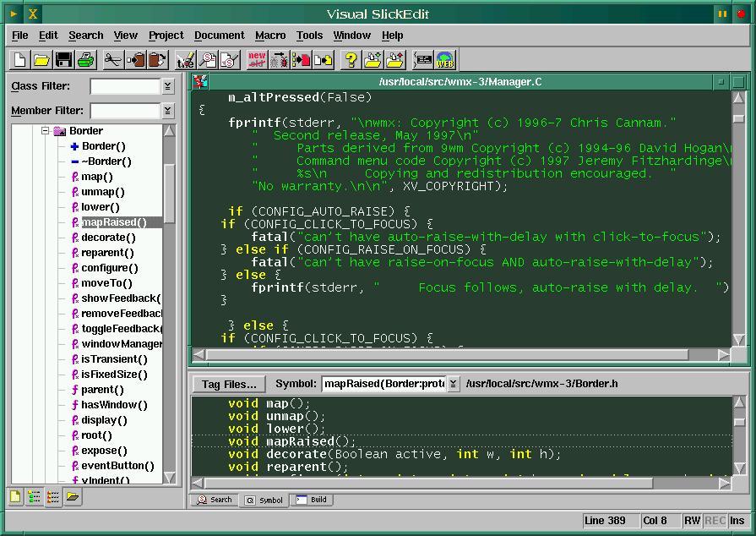756x536 pixels.
Task: Switch to the Build tab
Action: (312, 500)
